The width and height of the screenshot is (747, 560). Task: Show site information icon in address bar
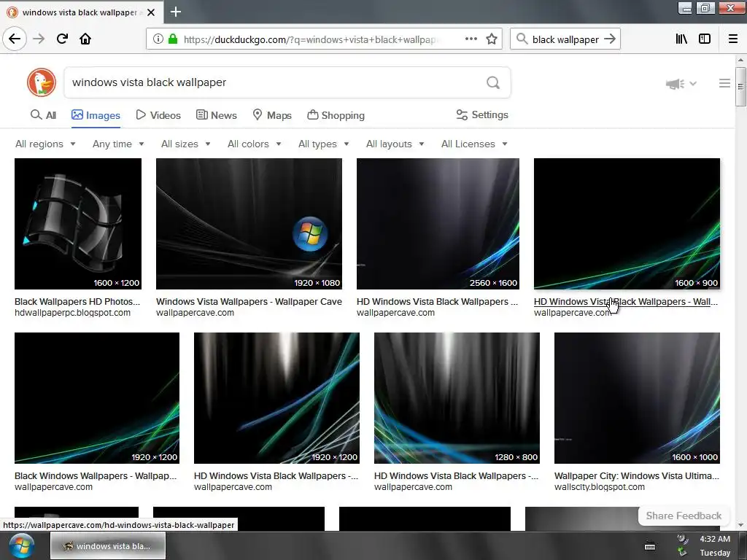tap(158, 39)
